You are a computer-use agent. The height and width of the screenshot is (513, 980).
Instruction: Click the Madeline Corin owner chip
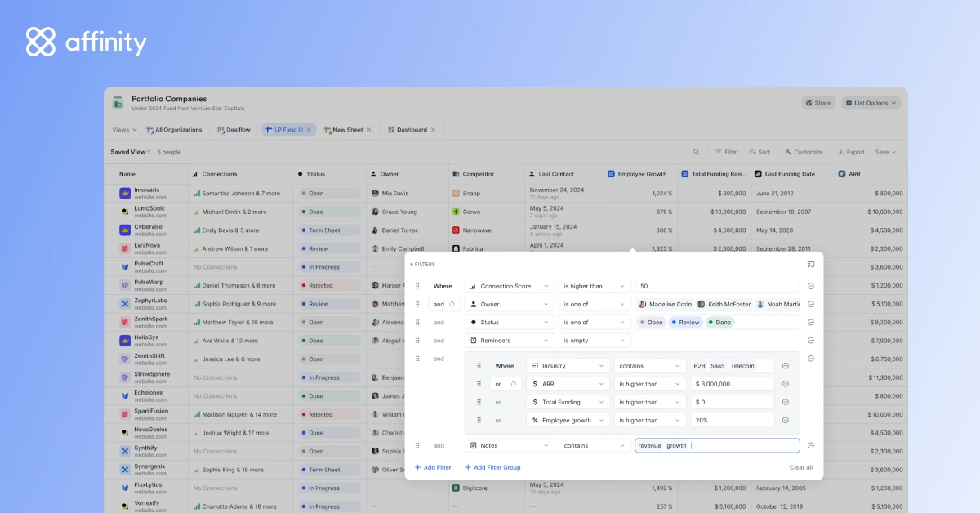665,304
